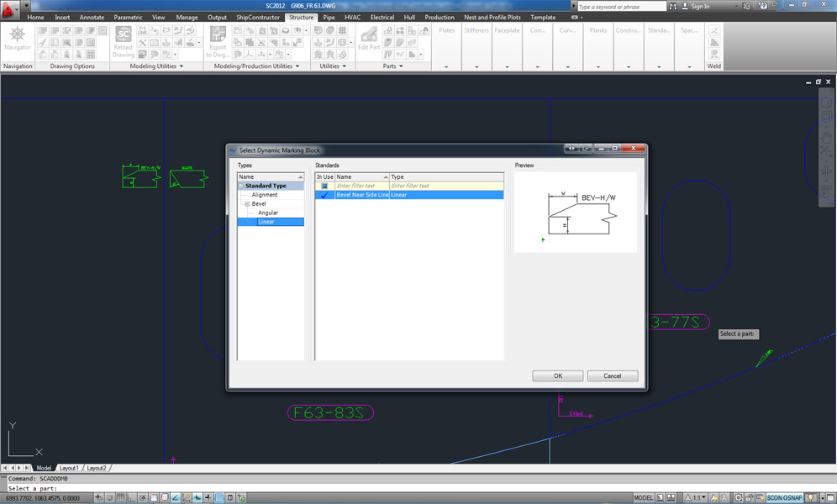Toggle the In Use filter checkbox
This screenshot has height=504, width=837.
(x=324, y=186)
